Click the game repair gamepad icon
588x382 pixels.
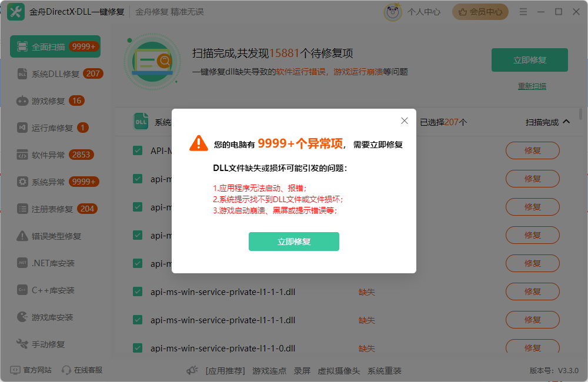coord(22,101)
